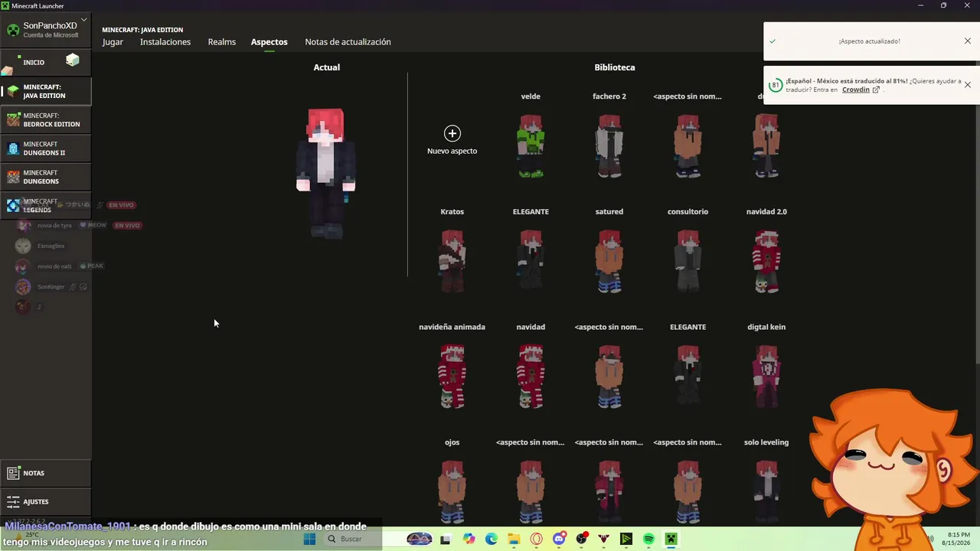Expand the SonPanchoXD account menu

(83, 20)
